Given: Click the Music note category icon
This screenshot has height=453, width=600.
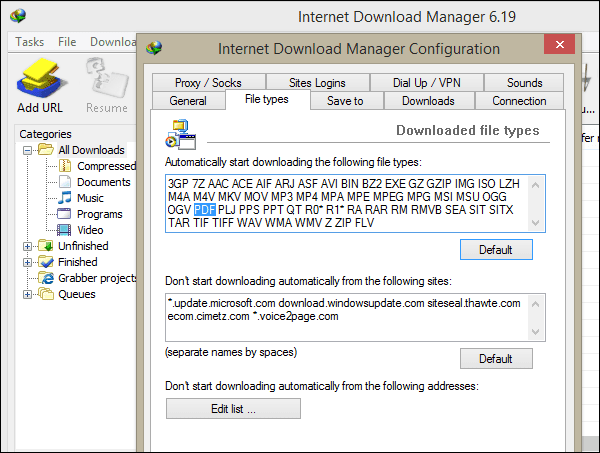Looking at the screenshot, I should 65,197.
